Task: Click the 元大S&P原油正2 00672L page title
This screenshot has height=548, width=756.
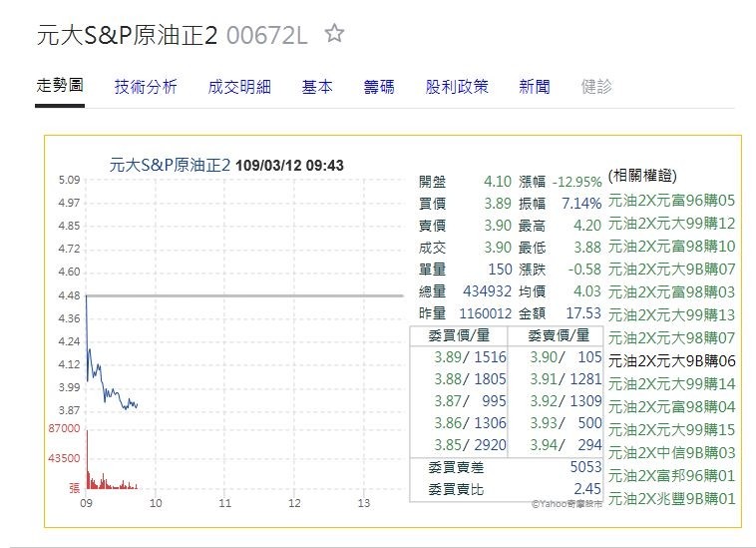Action: pyautogui.click(x=172, y=35)
